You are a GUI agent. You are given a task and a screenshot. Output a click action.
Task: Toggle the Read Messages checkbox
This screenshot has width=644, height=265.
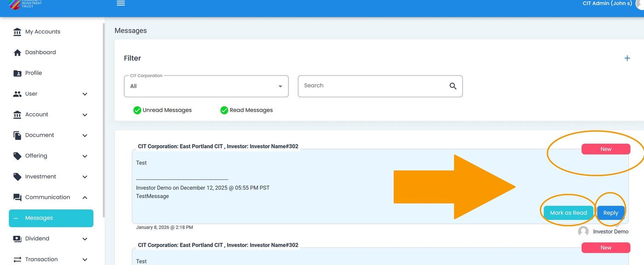pos(224,110)
